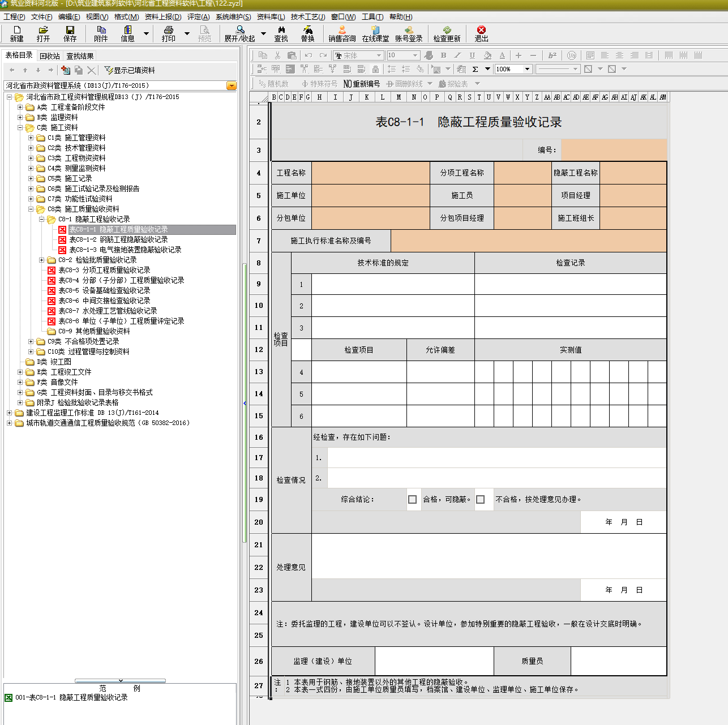The width and height of the screenshot is (728, 725).
Task: Open the line style dropdown
Action: (575, 69)
